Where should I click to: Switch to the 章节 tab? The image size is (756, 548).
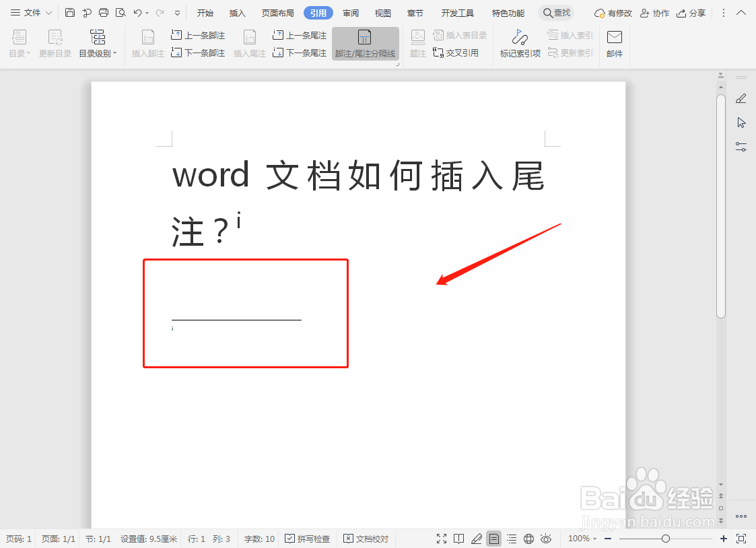415,13
